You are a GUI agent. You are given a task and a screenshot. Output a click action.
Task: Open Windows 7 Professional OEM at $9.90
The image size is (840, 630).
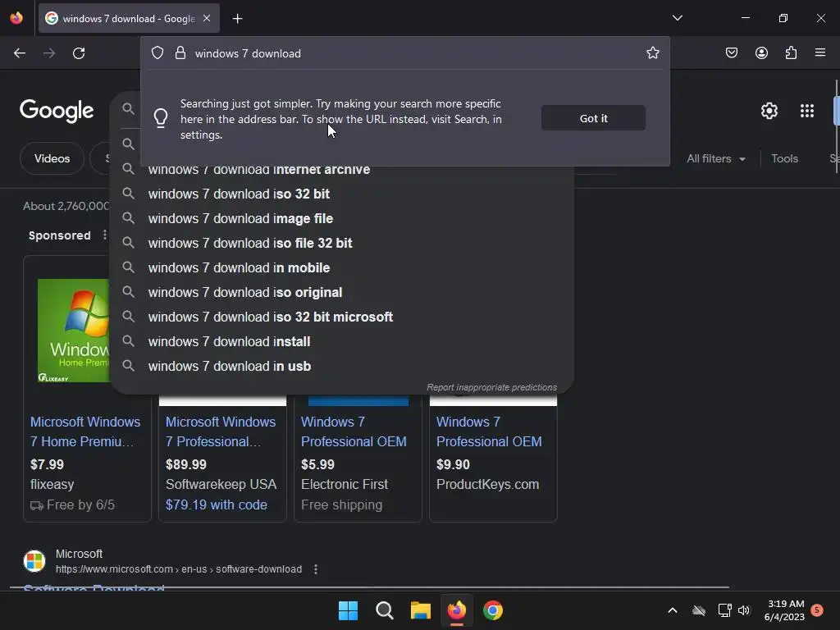[x=489, y=431]
